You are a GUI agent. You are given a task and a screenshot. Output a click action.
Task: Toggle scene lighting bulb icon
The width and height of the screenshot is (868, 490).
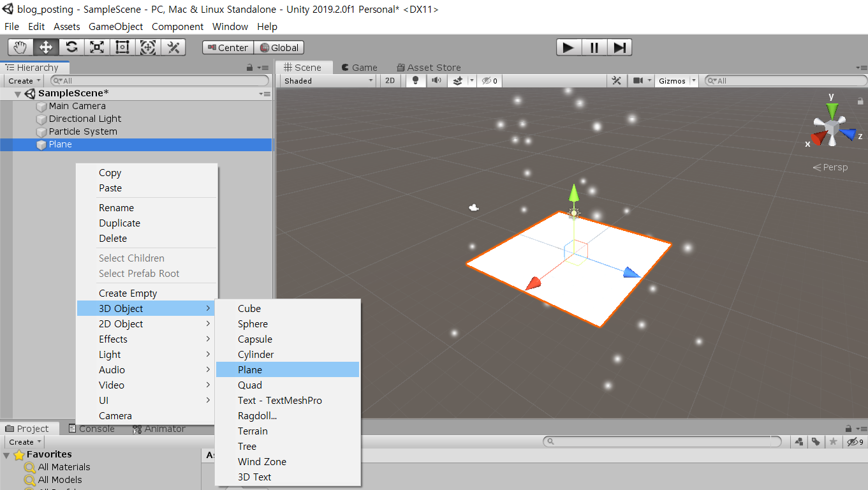tap(416, 80)
